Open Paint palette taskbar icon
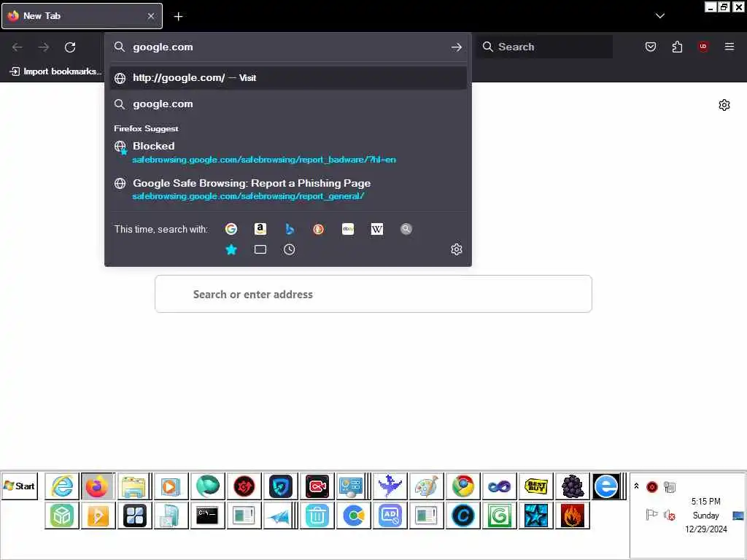This screenshot has width=747, height=560. tap(426, 486)
